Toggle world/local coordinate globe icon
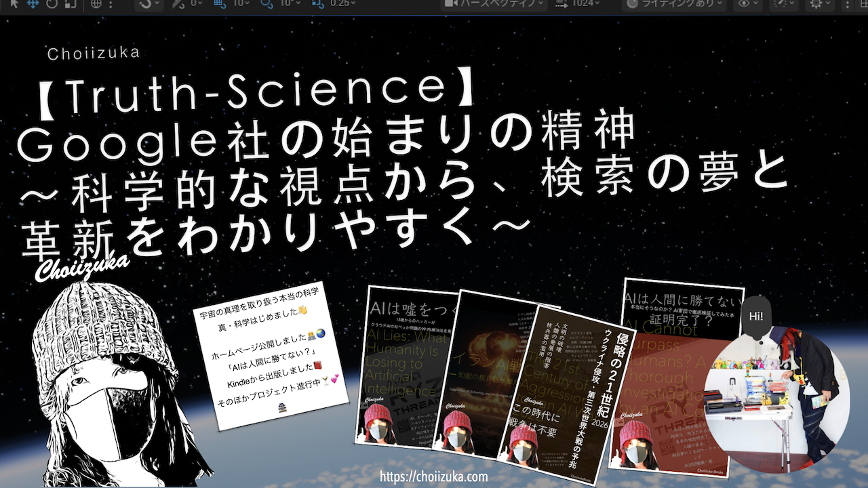The width and height of the screenshot is (868, 488). click(96, 3)
